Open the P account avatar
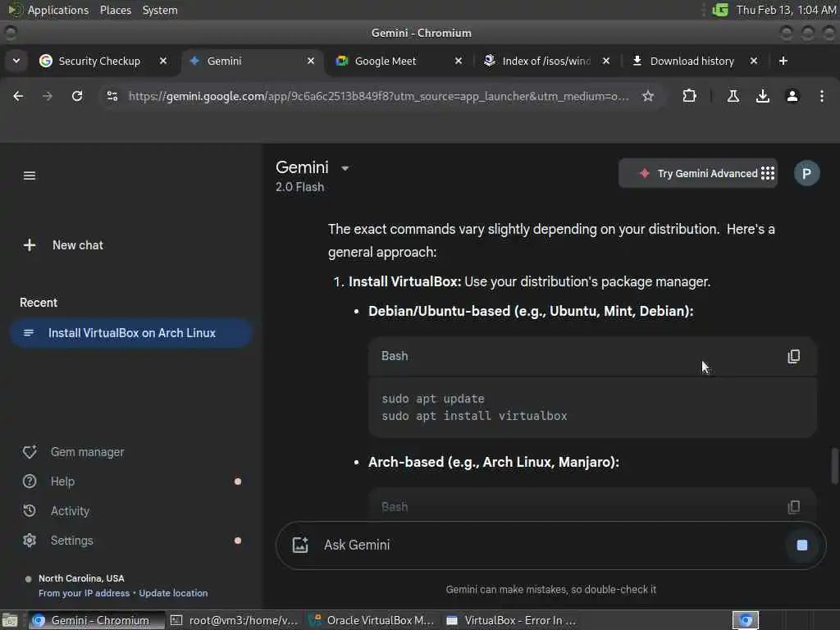Image resolution: width=840 pixels, height=630 pixels. pos(806,173)
